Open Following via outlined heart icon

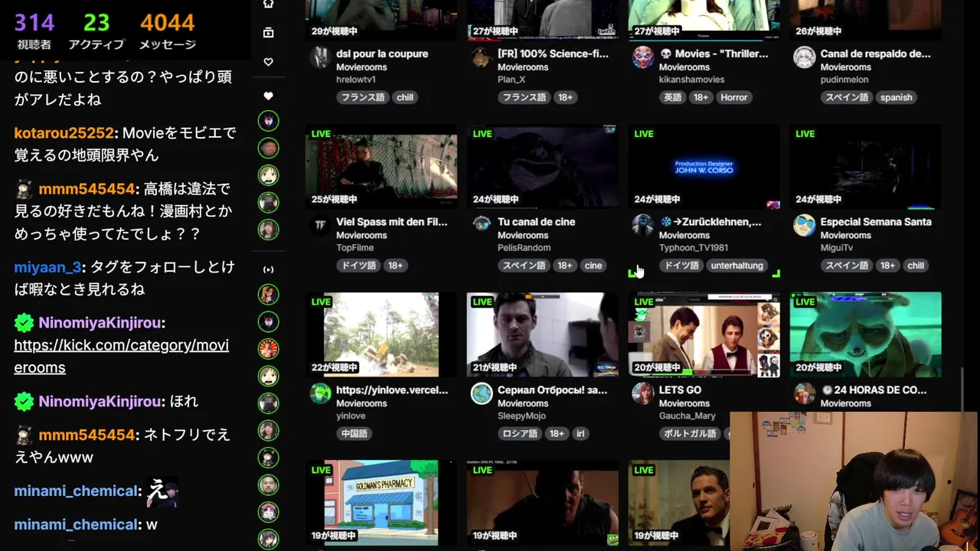pyautogui.click(x=268, y=62)
